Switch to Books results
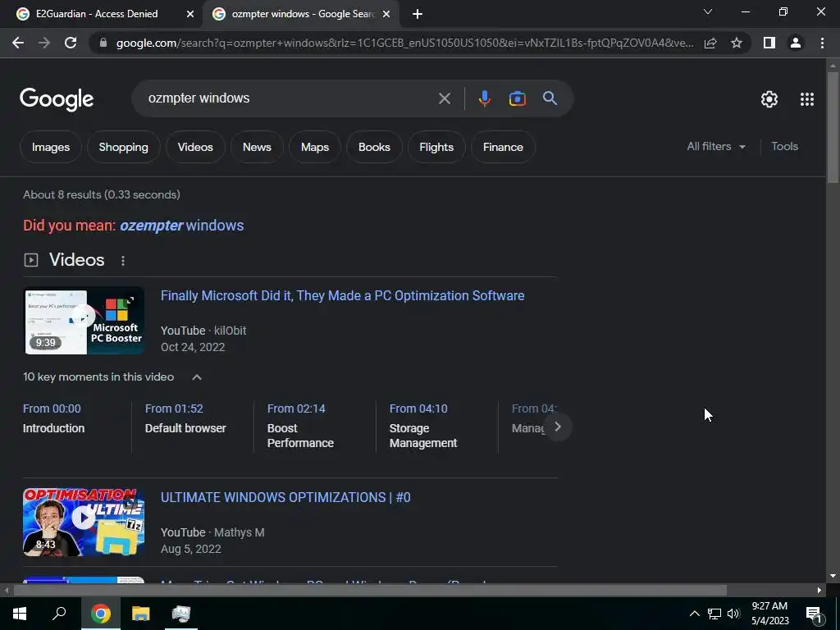This screenshot has height=630, width=840. (x=374, y=147)
